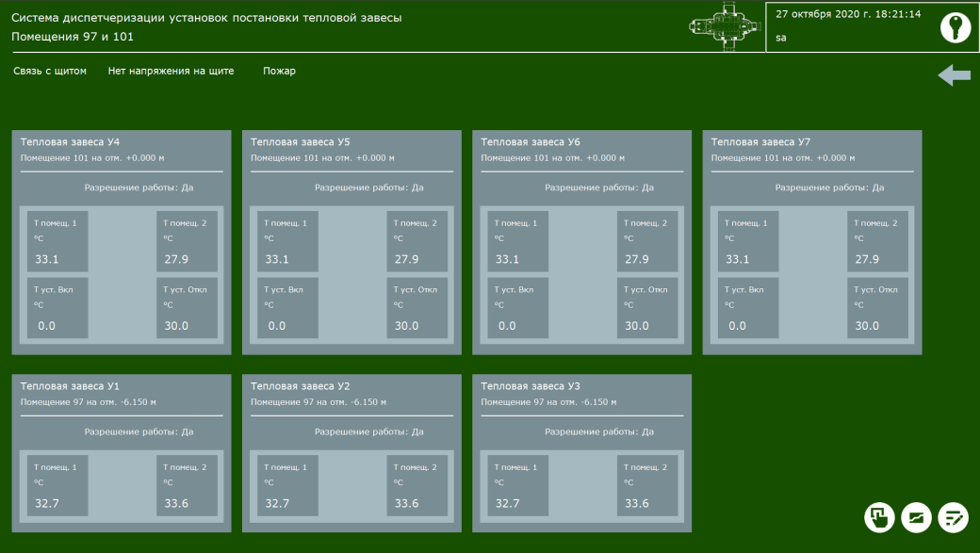Click the 'Пожар' alarm indicator
The image size is (980, 553).
[x=279, y=71]
